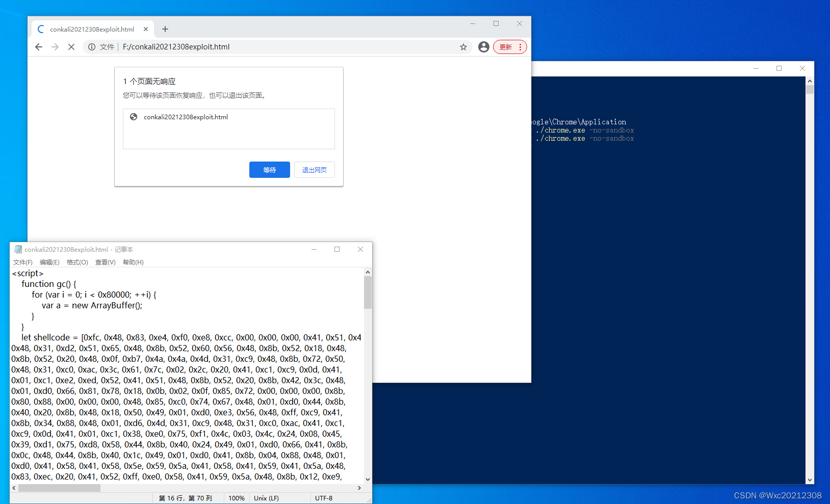Click 'UTF-8' encoding in Notepad status bar
This screenshot has width=830, height=504.
[x=324, y=498]
